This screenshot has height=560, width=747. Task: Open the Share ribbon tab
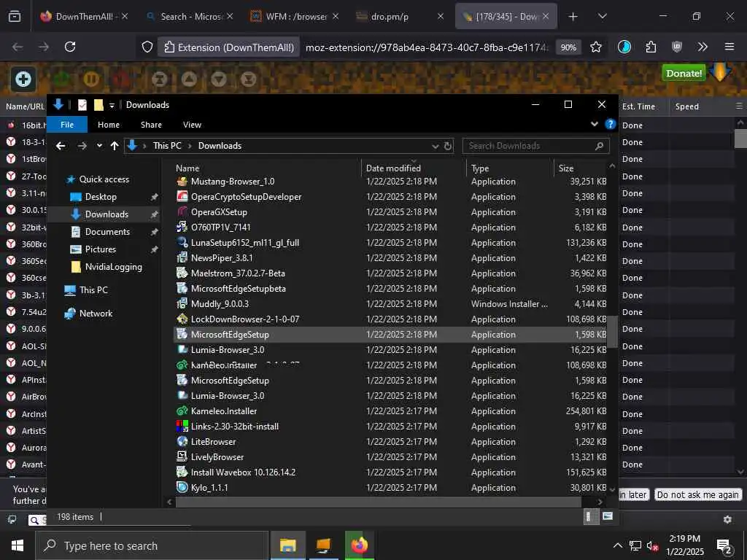[x=151, y=125]
